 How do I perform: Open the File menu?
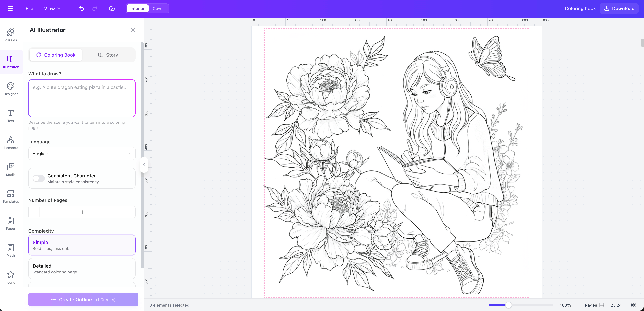coord(29,8)
